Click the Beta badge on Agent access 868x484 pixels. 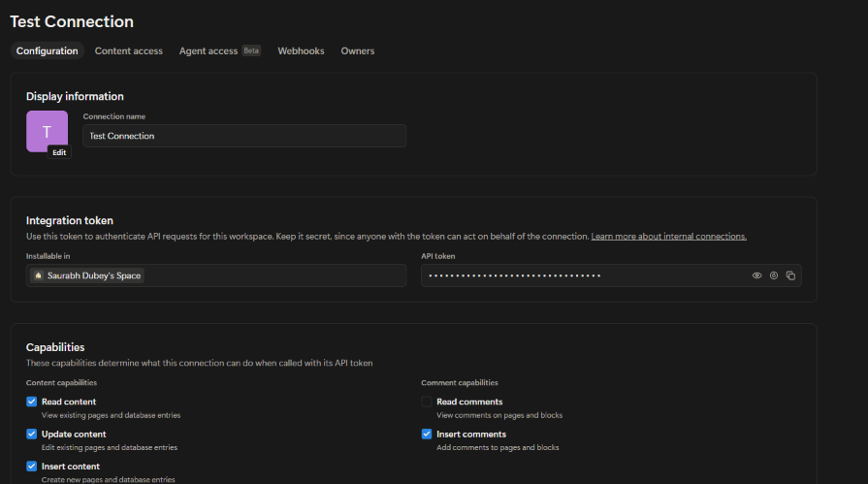251,50
